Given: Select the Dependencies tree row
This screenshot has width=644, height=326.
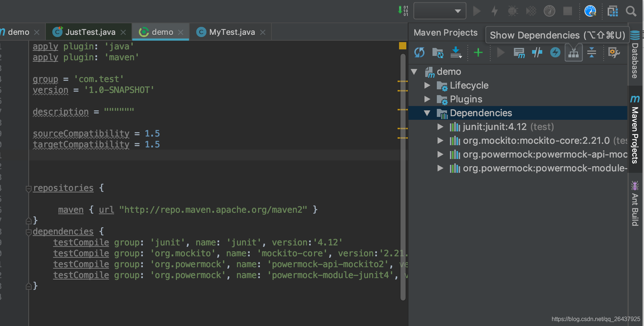Looking at the screenshot, I should tap(518, 113).
